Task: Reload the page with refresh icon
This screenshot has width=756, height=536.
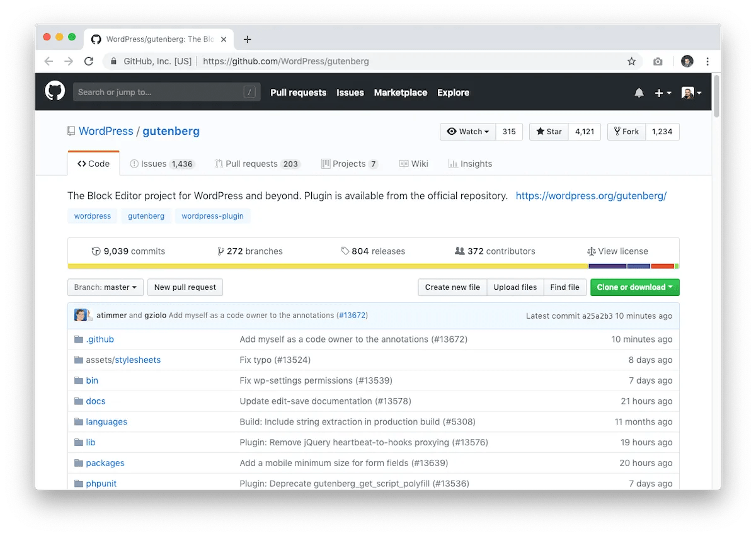Action: click(89, 61)
